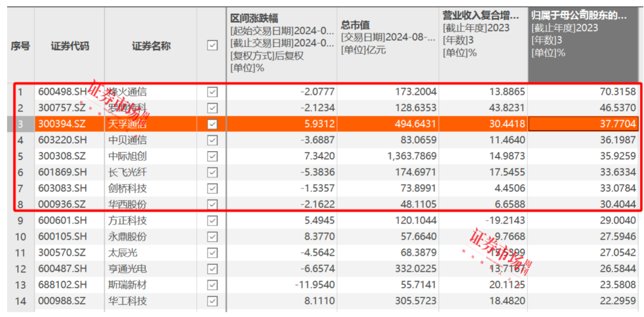Select security code 300308.SZ
The image size is (644, 317).
coord(63,156)
